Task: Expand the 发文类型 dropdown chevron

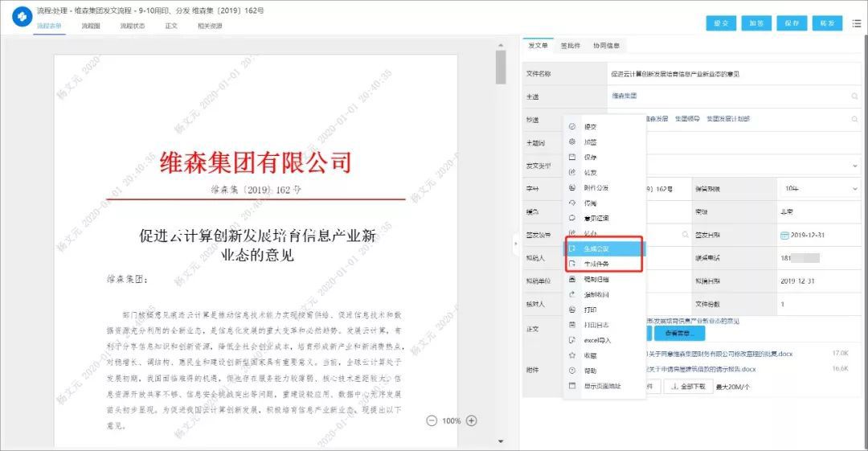Action: (854, 166)
